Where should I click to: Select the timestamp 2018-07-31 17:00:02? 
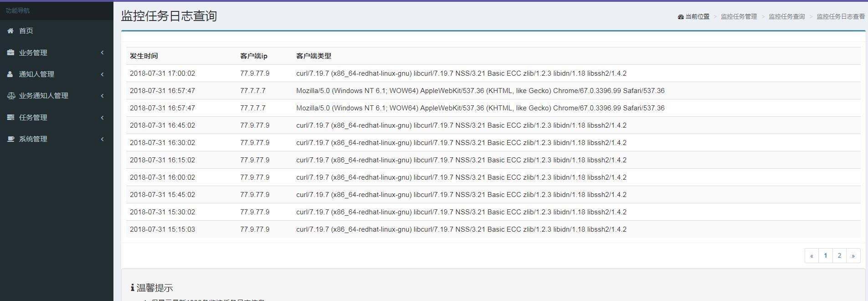162,73
